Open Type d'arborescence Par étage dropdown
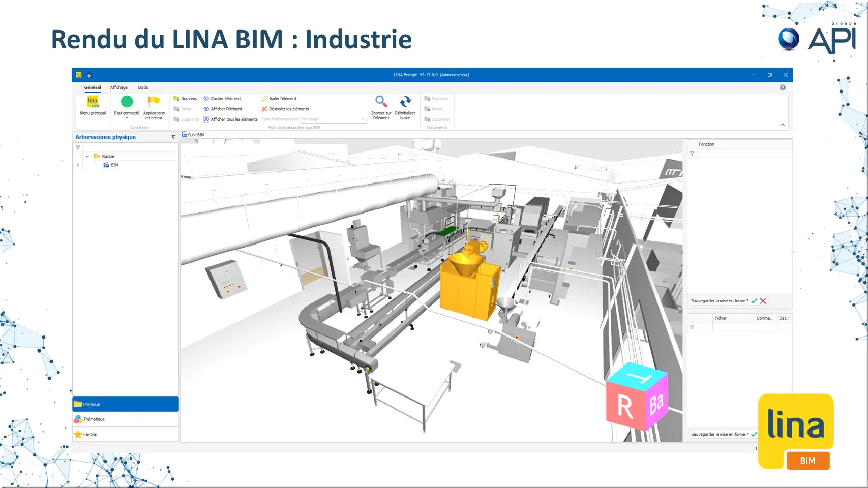Screen dimensions: 868x488 [x=333, y=119]
